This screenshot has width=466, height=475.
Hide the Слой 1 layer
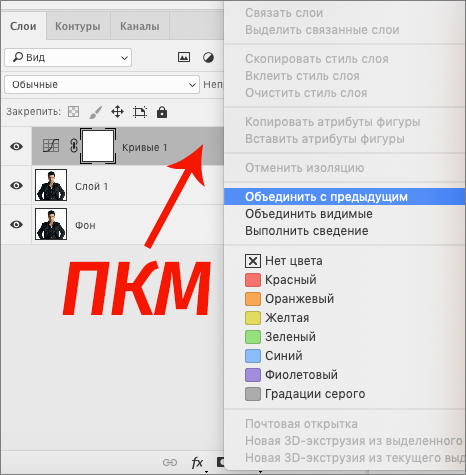(x=16, y=185)
